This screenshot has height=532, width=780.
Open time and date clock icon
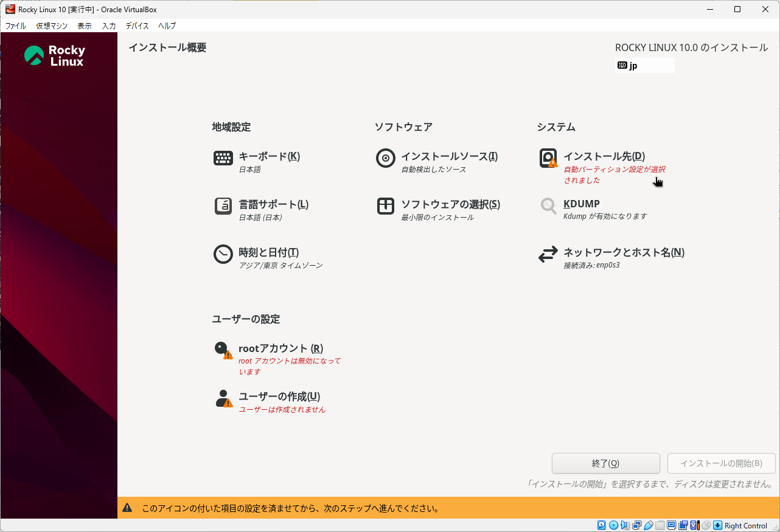(x=223, y=254)
